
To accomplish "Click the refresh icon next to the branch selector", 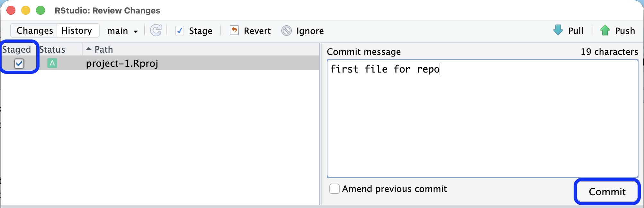I will click(x=156, y=30).
